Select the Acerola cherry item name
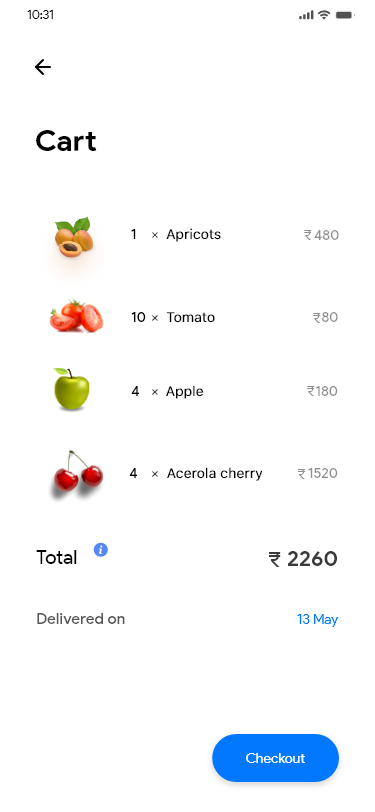 214,473
